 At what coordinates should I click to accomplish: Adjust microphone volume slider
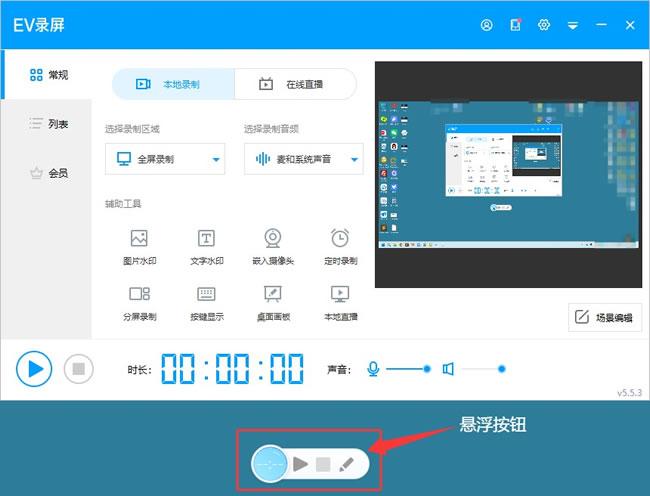[408, 369]
